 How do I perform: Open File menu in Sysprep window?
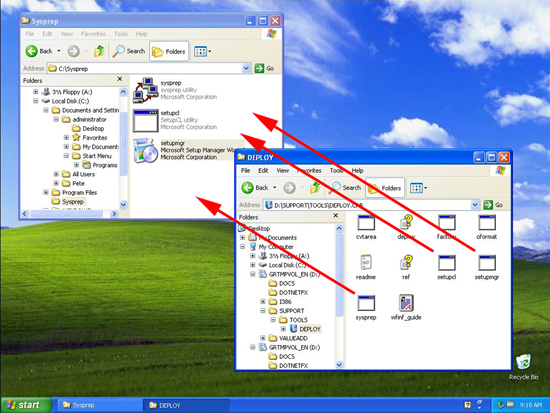pyautogui.click(x=29, y=34)
